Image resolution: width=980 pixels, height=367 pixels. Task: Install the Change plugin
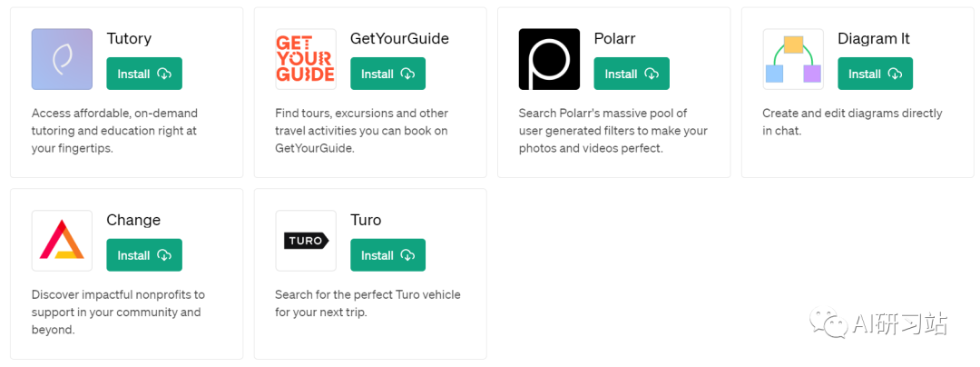pyautogui.click(x=144, y=255)
